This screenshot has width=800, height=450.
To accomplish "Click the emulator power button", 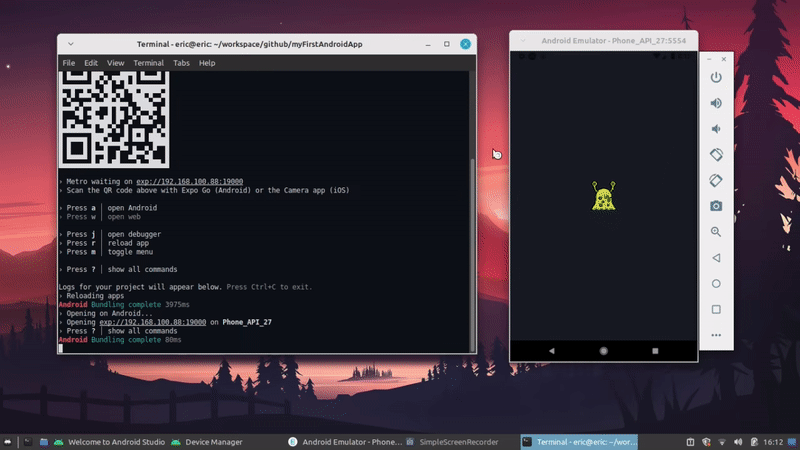I will 716,78.
